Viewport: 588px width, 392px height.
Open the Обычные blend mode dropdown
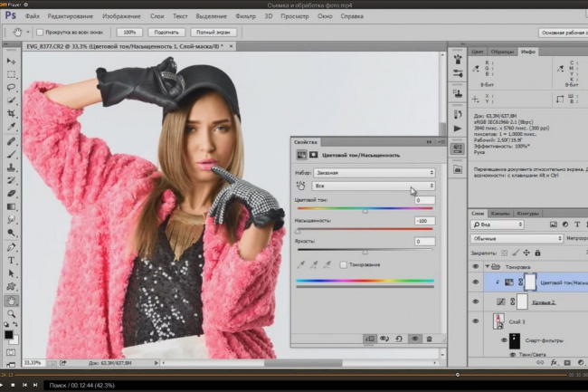point(517,239)
